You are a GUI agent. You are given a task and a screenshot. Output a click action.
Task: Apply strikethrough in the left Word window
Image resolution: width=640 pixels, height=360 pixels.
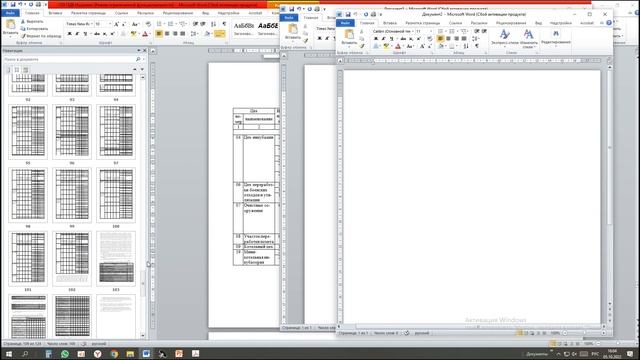coord(96,33)
